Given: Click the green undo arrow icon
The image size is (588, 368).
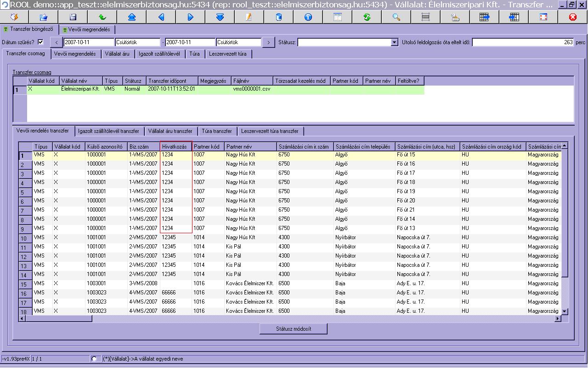Looking at the screenshot, I should (102, 17).
